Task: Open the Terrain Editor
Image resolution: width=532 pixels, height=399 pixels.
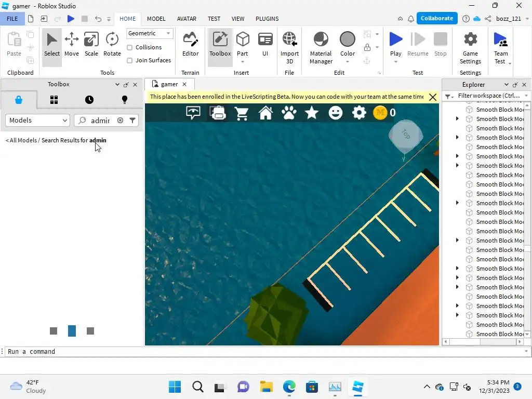Action: click(190, 45)
